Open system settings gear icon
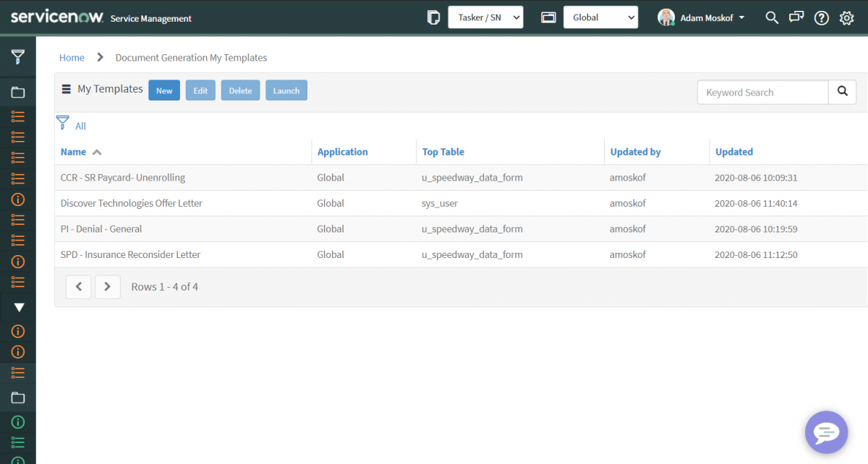This screenshot has width=868, height=464. point(846,18)
